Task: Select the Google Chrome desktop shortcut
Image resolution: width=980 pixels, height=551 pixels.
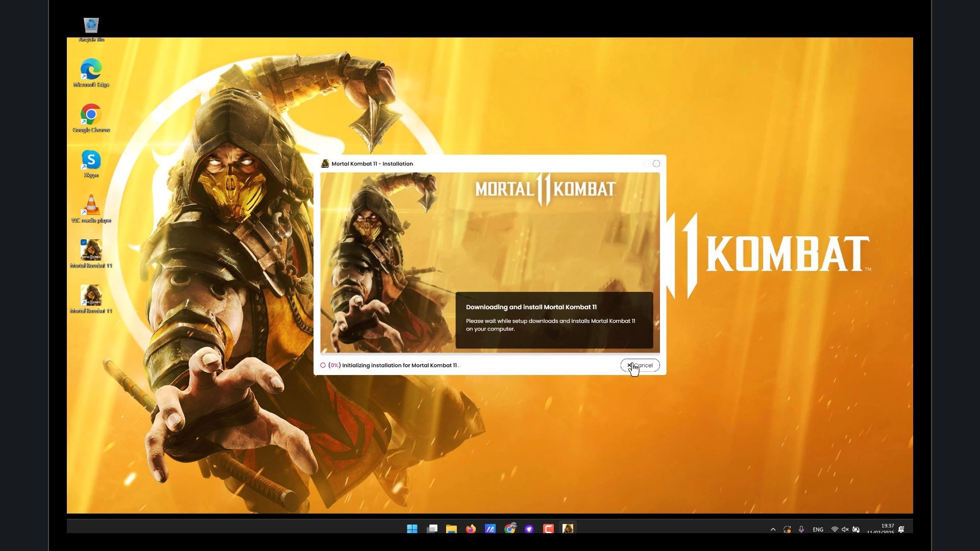Action: pyautogui.click(x=91, y=119)
